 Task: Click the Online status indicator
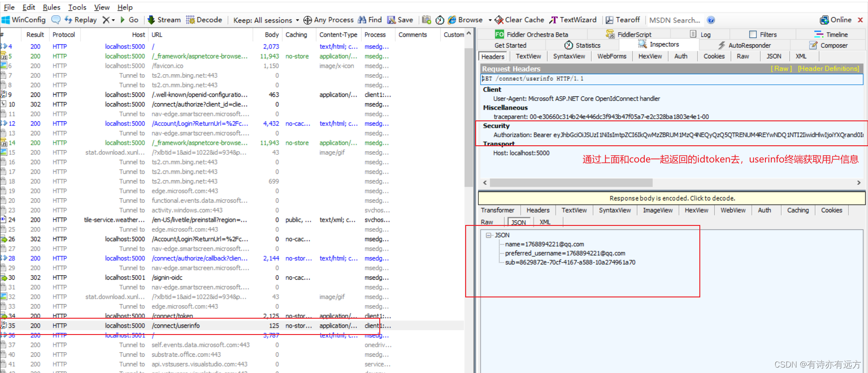tap(835, 20)
